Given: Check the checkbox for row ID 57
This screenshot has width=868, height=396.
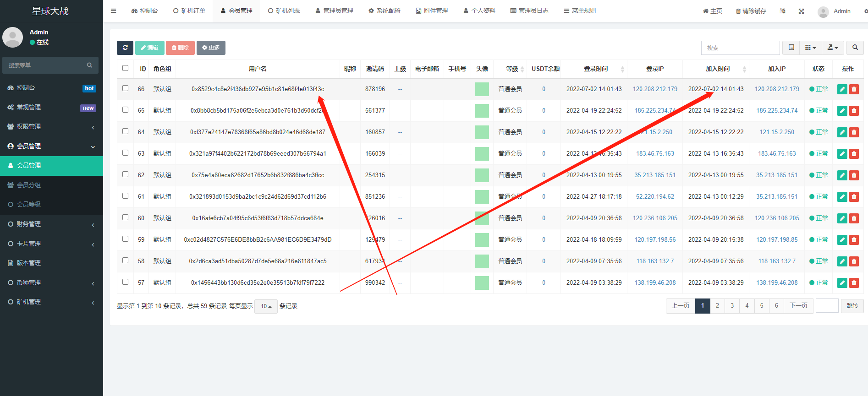Looking at the screenshot, I should pyautogui.click(x=126, y=282).
